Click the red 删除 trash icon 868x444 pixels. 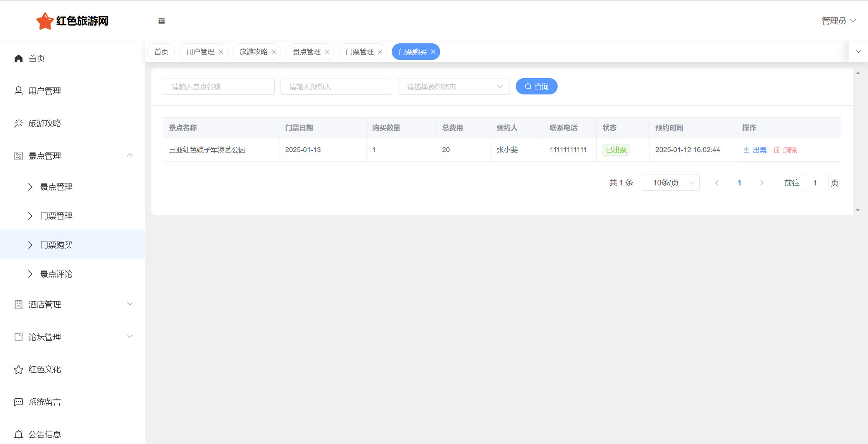[x=777, y=150]
